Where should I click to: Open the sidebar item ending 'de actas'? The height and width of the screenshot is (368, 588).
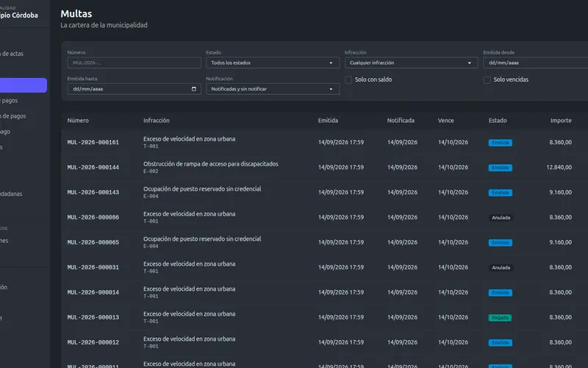click(x=12, y=54)
